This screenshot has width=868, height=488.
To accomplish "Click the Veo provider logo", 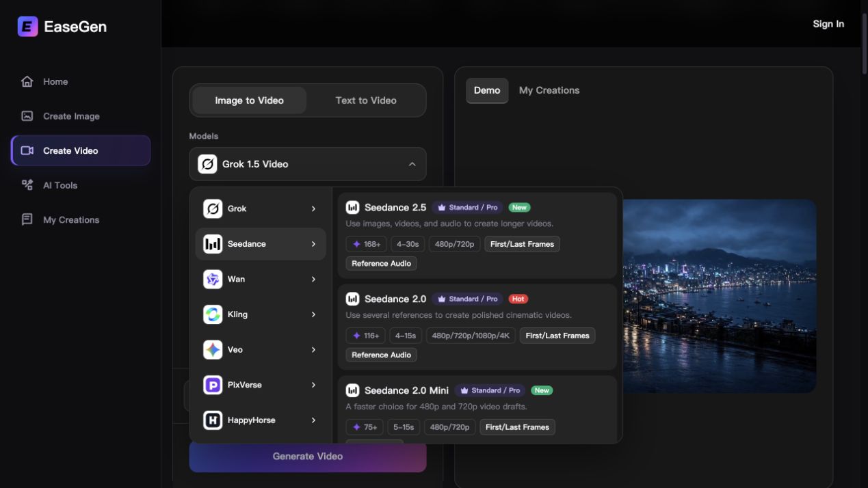I will click(x=213, y=349).
